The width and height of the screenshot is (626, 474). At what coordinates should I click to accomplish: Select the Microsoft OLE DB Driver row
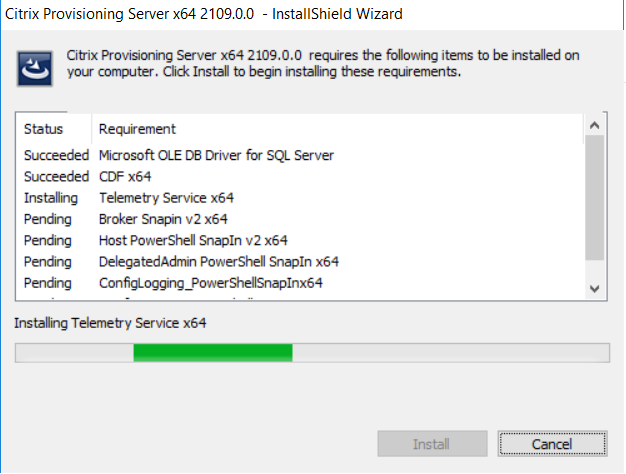click(x=299, y=155)
